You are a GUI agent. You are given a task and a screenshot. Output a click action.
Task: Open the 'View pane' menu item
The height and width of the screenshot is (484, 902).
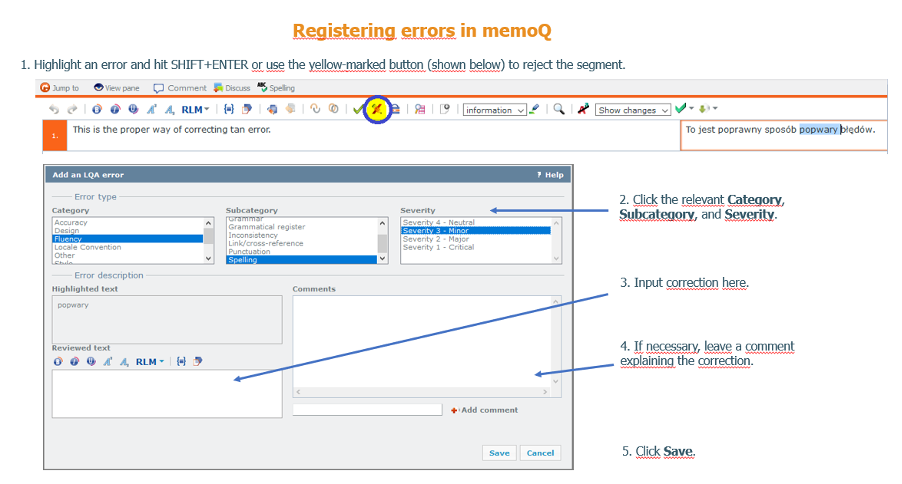pyautogui.click(x=117, y=87)
